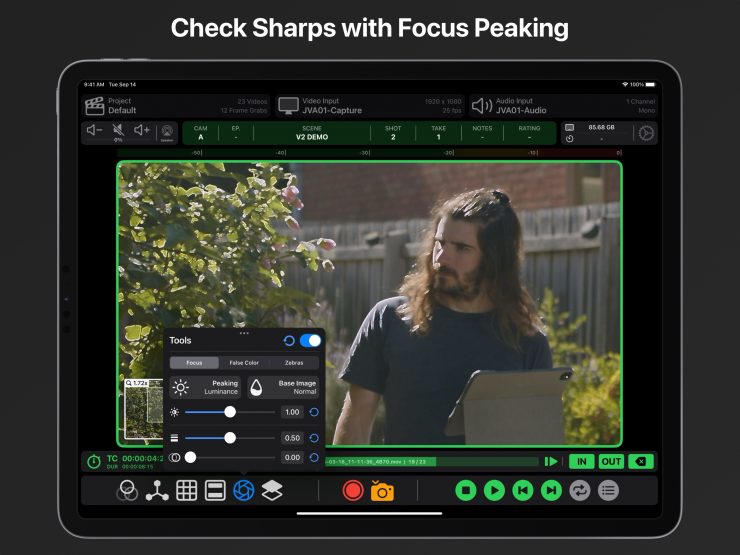Open the grid overlay tool
740x555 pixels.
(x=186, y=490)
